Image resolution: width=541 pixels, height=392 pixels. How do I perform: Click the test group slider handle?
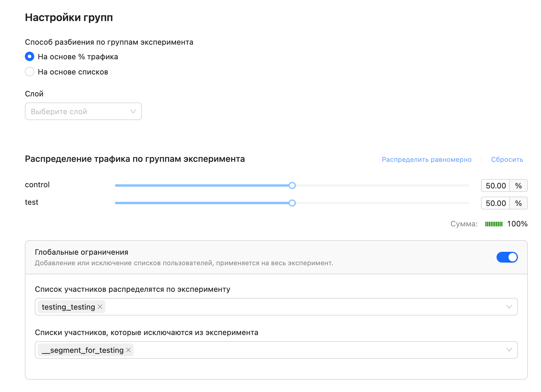click(292, 203)
